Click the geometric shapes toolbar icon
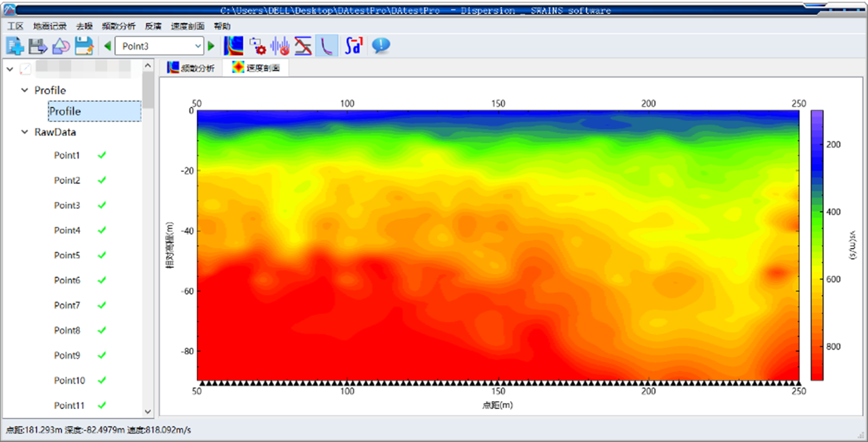 click(61, 46)
